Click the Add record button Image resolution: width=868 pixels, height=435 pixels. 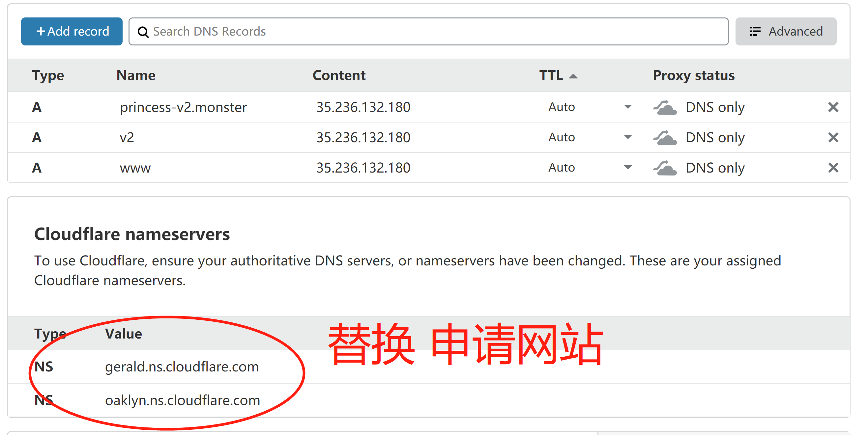72,31
